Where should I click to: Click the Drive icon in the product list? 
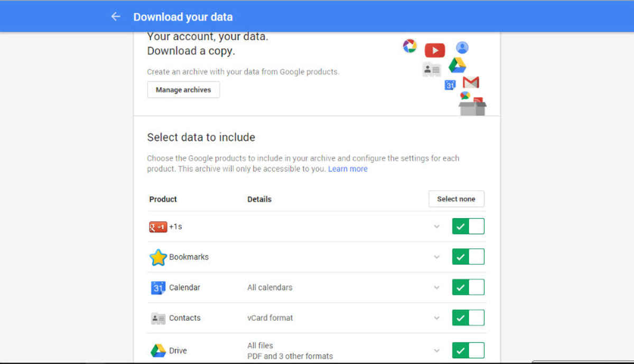pyautogui.click(x=158, y=350)
